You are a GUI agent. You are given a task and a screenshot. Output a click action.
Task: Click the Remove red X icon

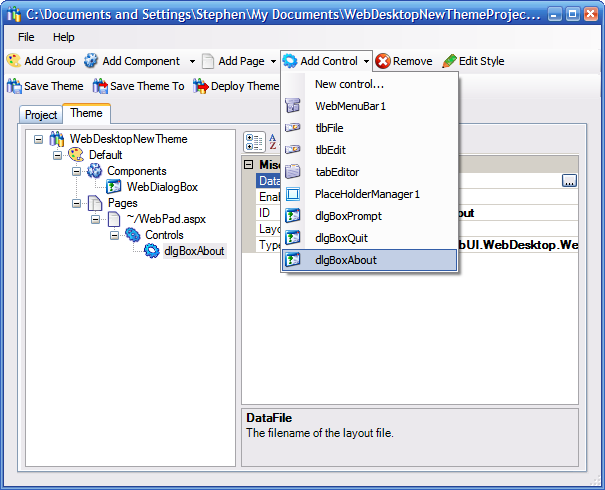(x=383, y=61)
